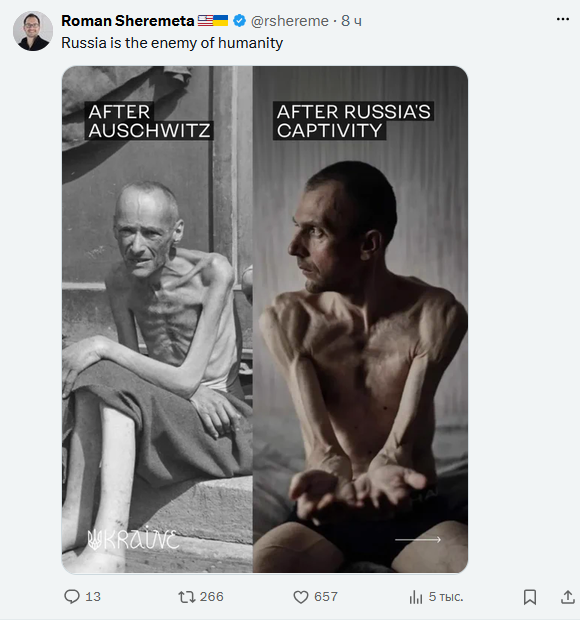This screenshot has width=580, height=621.
Task: Like the tweet with the heart icon
Action: pyautogui.click(x=301, y=597)
